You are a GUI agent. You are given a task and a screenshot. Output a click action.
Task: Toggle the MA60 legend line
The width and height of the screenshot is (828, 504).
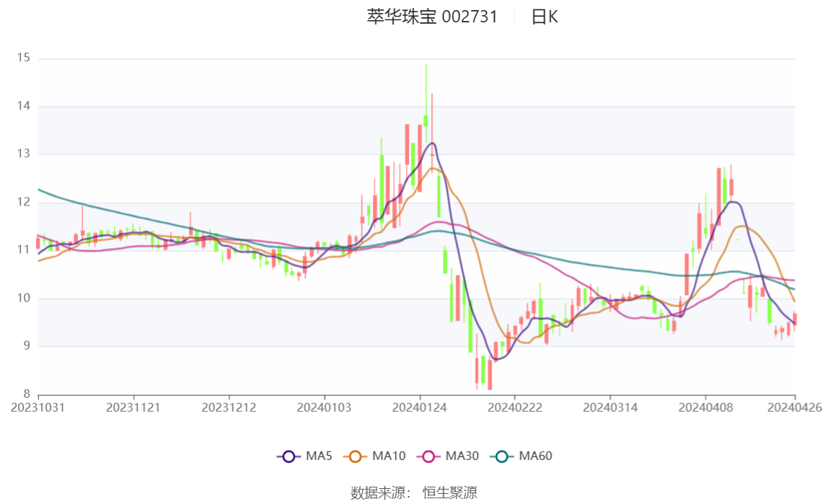(521, 456)
